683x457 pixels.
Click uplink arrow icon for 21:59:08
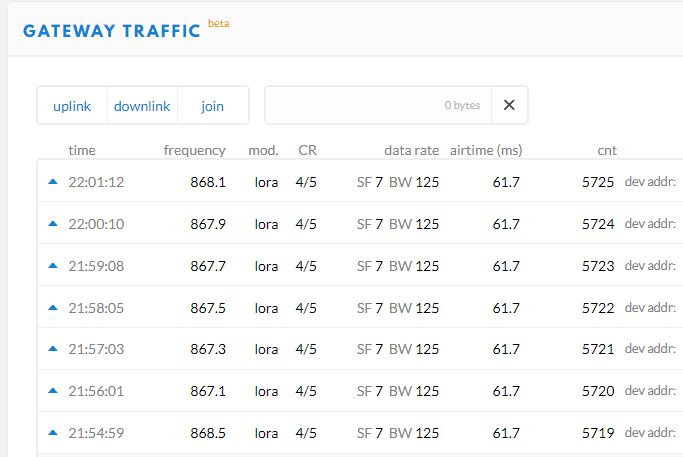click(x=53, y=266)
